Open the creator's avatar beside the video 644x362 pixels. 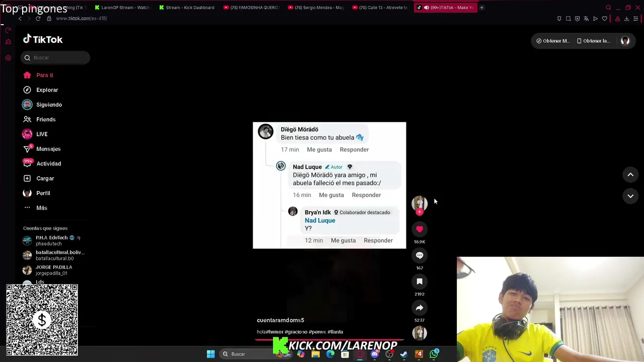click(420, 203)
